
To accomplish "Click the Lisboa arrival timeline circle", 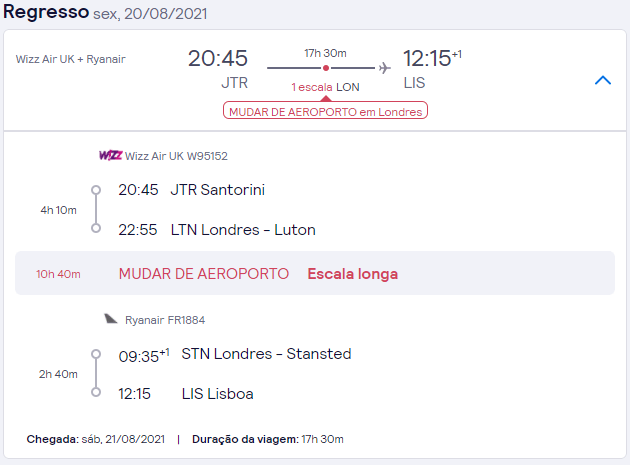I will tap(96, 393).
